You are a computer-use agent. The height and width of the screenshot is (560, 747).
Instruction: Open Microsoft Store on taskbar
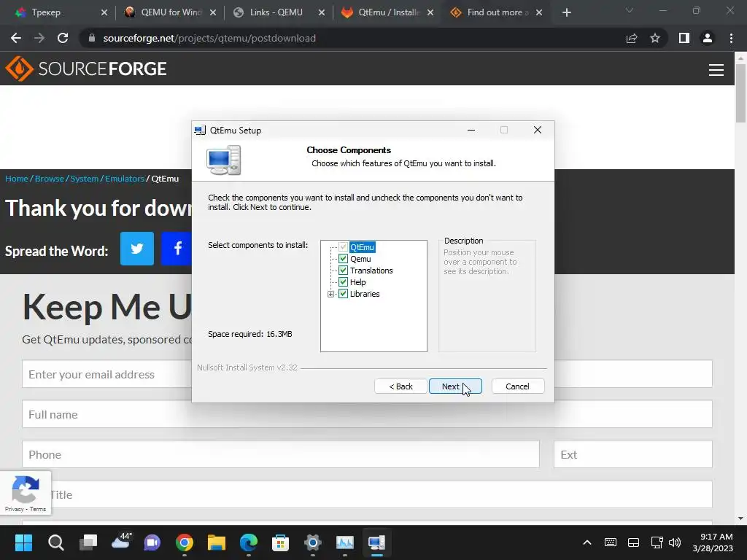281,542
